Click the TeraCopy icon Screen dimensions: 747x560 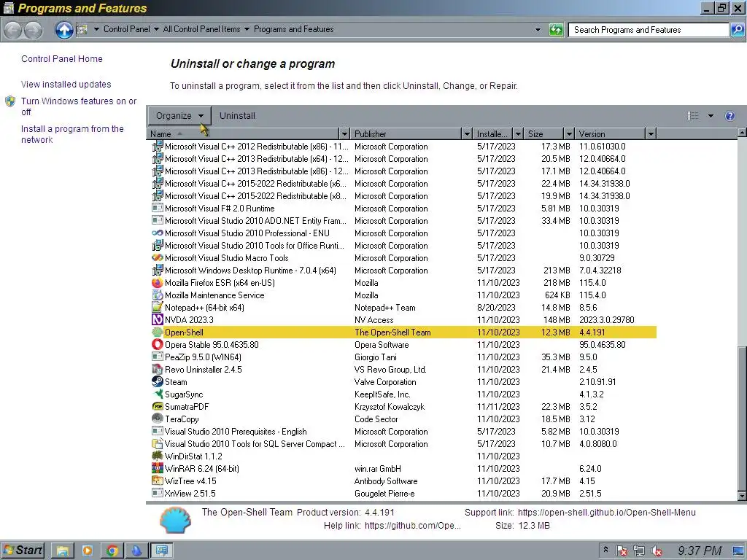pyautogui.click(x=158, y=419)
